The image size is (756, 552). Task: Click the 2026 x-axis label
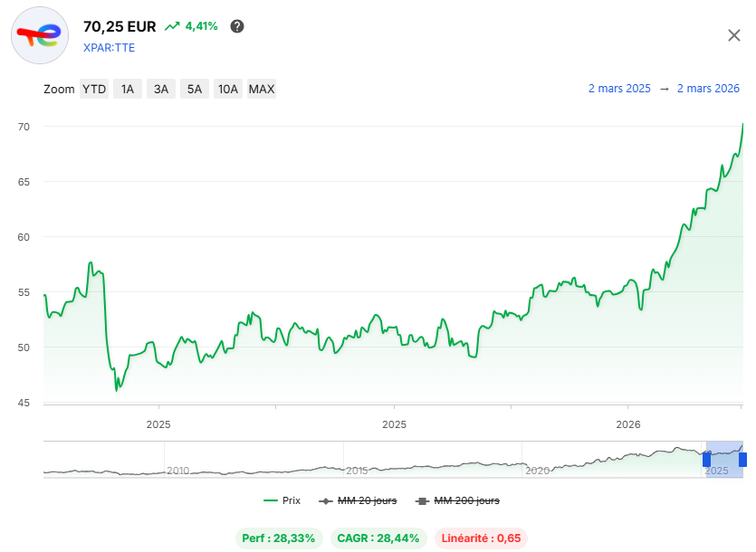tap(628, 424)
